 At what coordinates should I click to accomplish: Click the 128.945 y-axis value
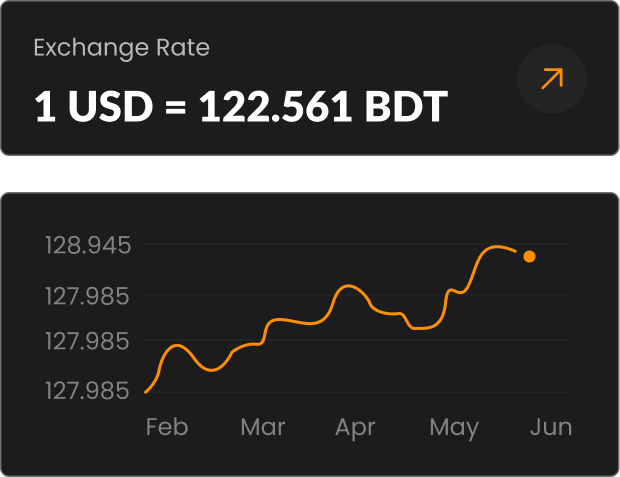(88, 245)
